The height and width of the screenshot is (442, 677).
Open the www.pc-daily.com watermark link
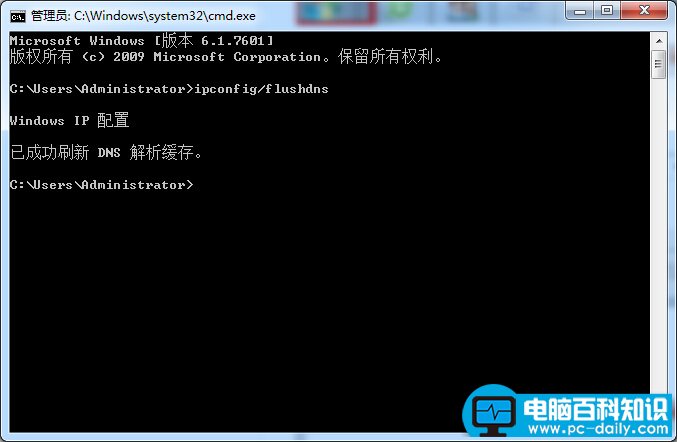point(598,429)
